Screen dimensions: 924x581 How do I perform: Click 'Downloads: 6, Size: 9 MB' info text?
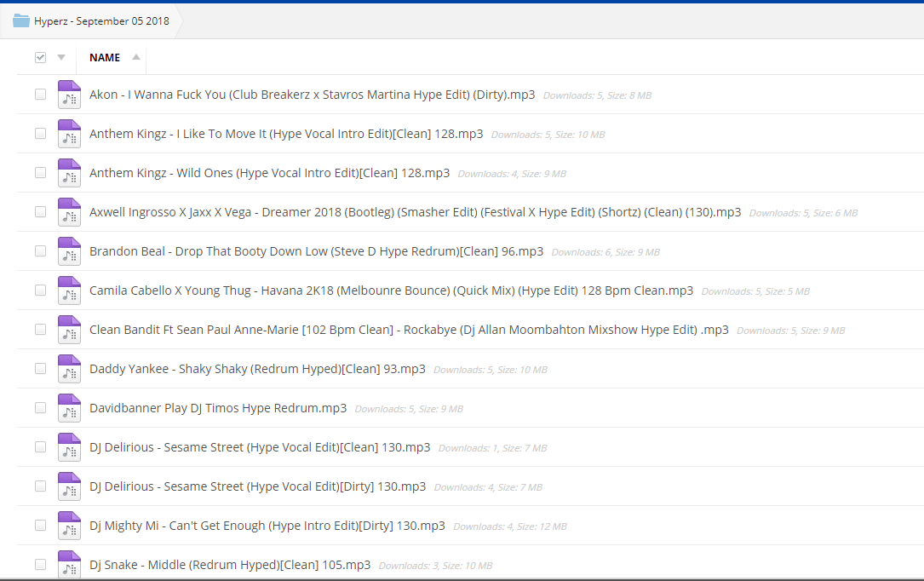605,252
